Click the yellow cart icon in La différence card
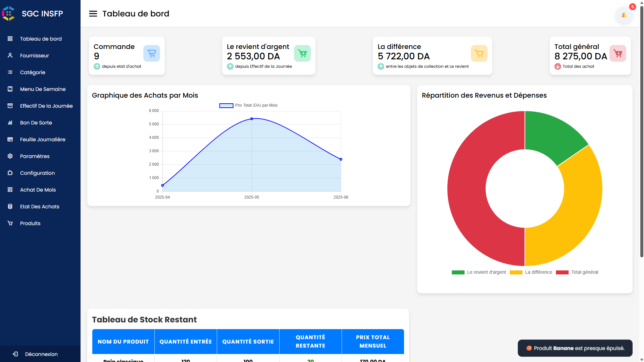644x362 pixels. pos(479,53)
